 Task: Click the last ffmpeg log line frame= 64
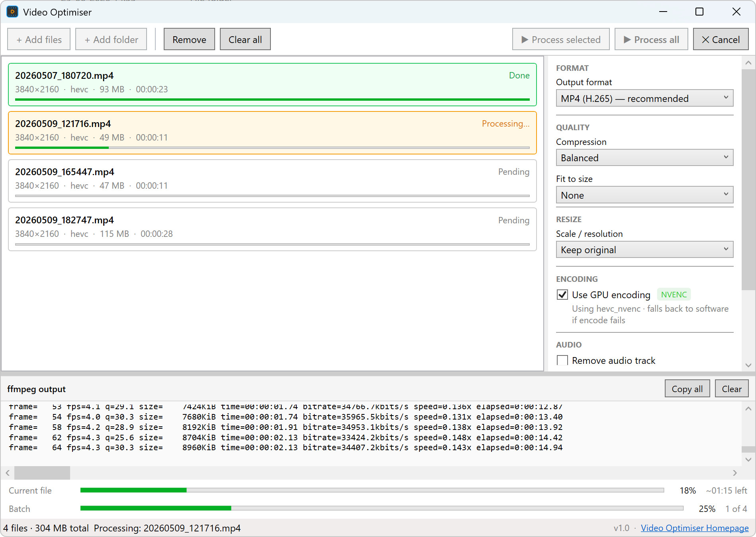tap(286, 447)
